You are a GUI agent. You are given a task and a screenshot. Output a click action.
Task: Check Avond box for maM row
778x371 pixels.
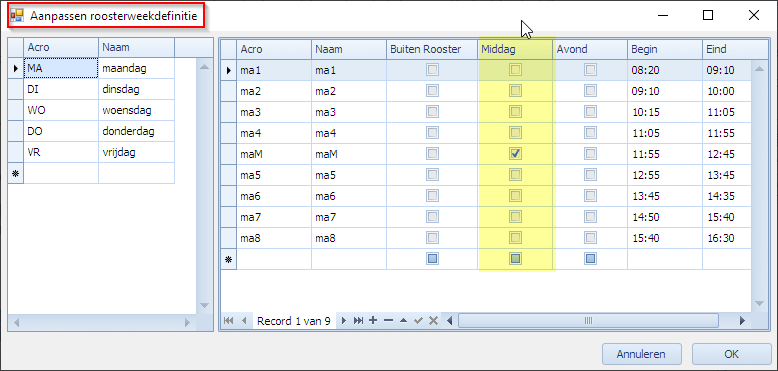[x=590, y=154]
